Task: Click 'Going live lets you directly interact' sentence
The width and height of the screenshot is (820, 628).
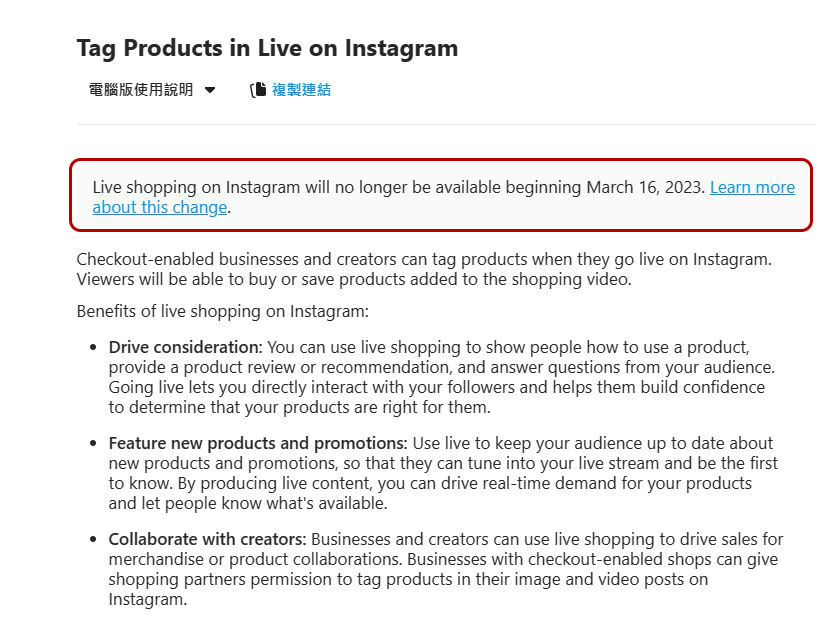Action: pos(437,387)
